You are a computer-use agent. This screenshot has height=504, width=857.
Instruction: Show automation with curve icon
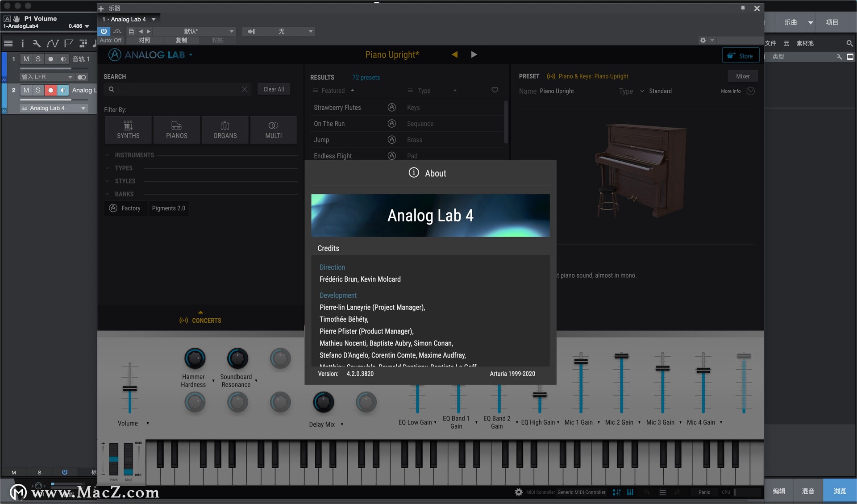tap(53, 43)
